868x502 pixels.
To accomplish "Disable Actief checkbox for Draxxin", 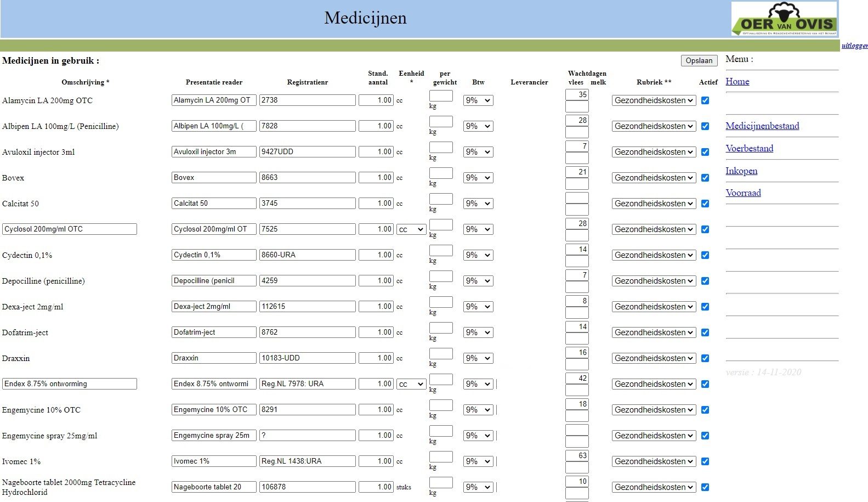I will click(705, 358).
